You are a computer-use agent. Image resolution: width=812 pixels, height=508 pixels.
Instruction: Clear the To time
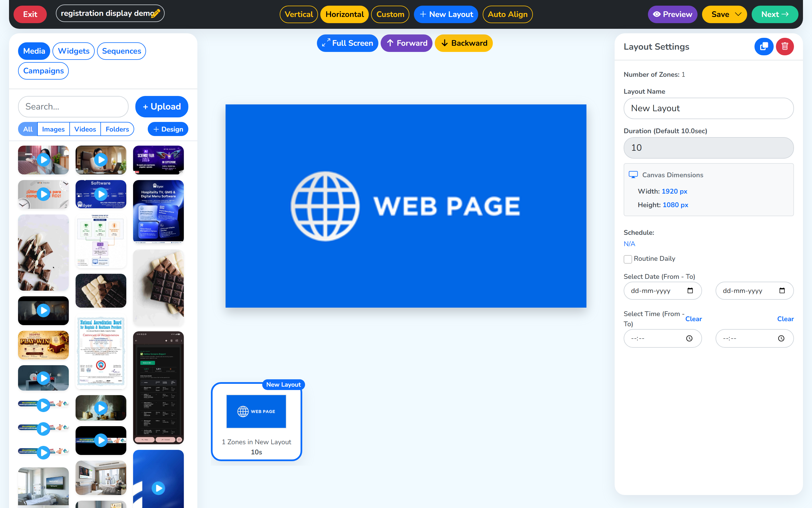point(785,319)
